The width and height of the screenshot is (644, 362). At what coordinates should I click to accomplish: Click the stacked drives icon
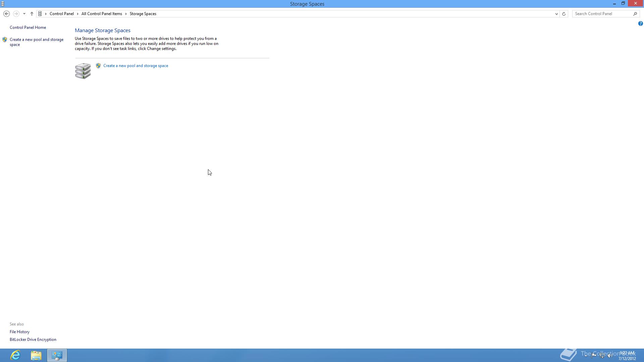pos(83,71)
